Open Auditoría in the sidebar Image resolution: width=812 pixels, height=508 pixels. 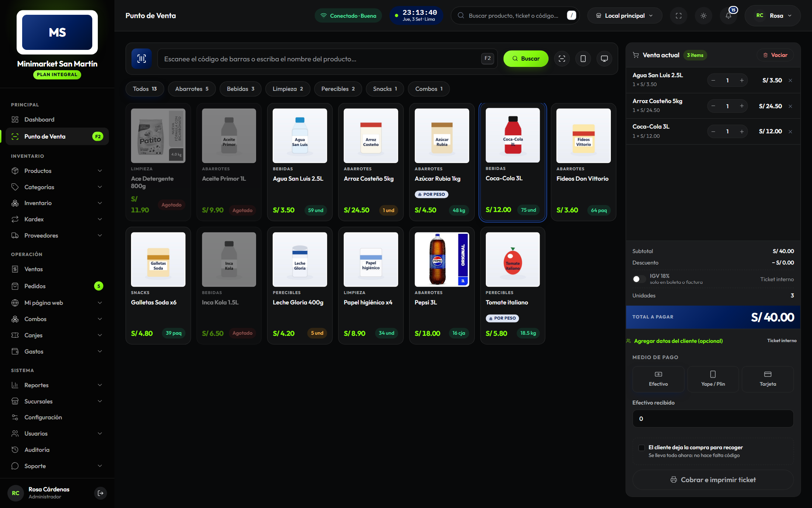pos(57,450)
